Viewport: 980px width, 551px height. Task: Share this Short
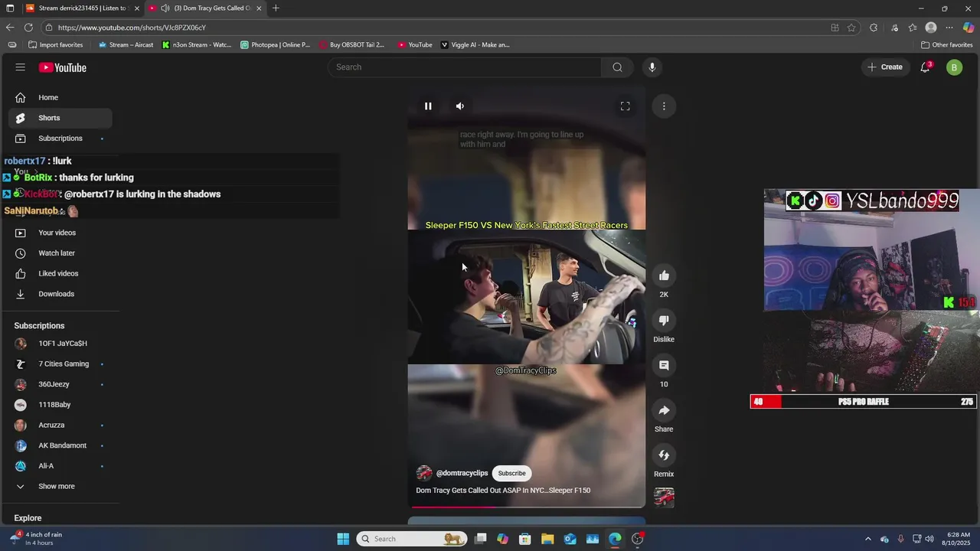tap(664, 410)
